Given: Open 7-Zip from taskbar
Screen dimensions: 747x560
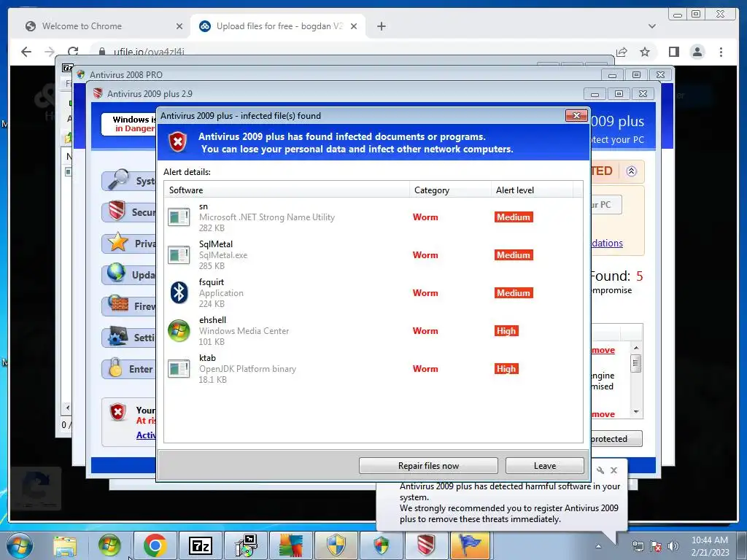Looking at the screenshot, I should click(200, 545).
